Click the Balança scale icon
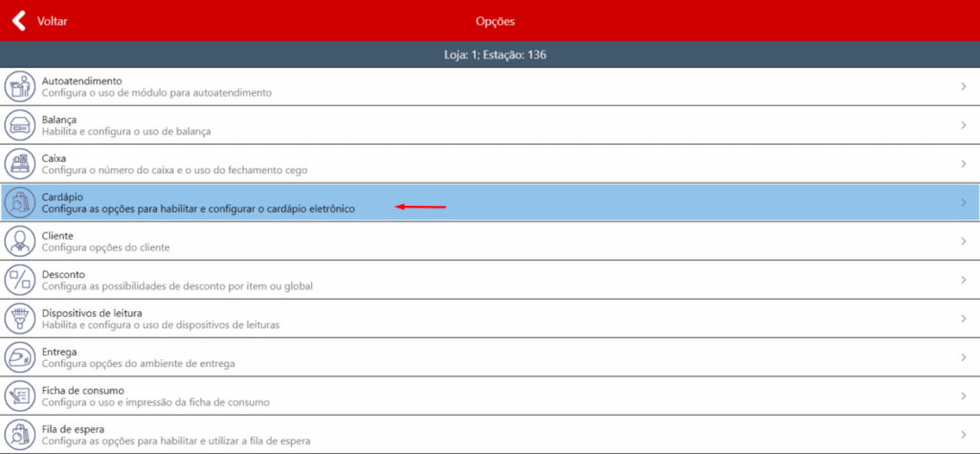The image size is (980, 454). coord(19,125)
